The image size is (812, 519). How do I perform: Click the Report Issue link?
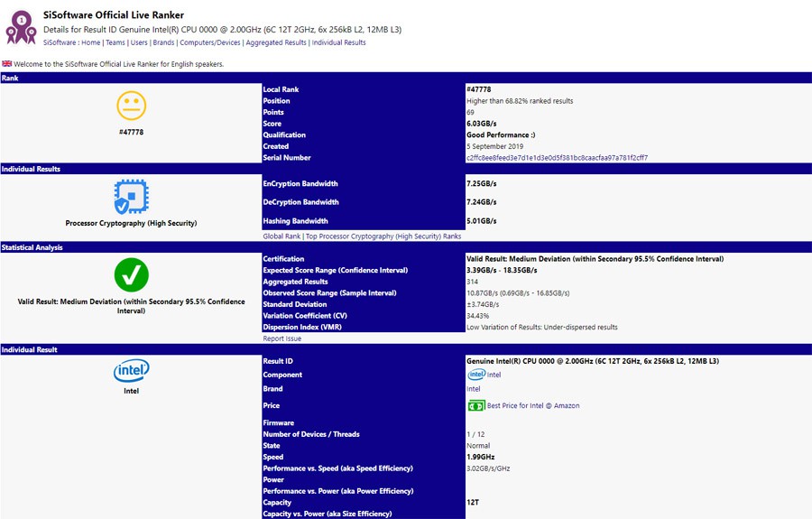click(281, 338)
